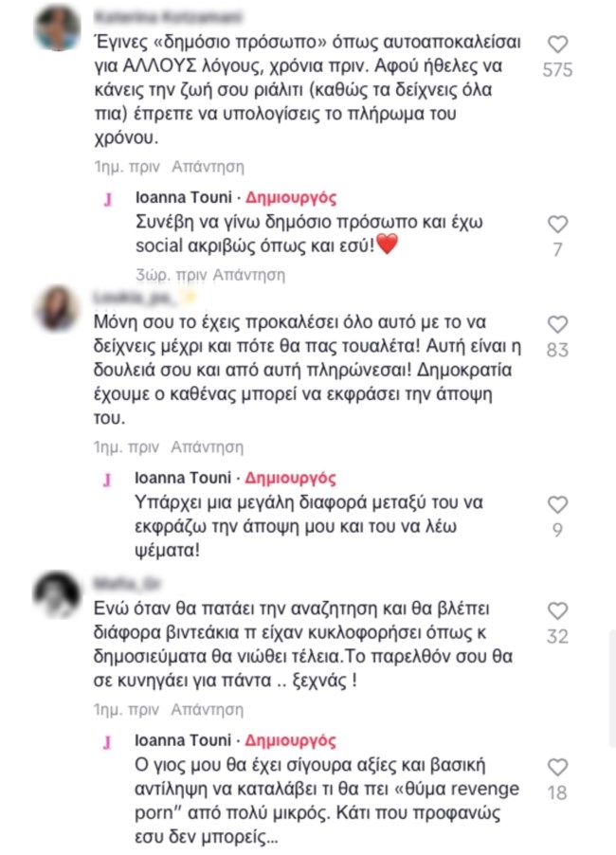Image resolution: width=616 pixels, height=855 pixels.
Task: Reply to the «δημόσιο πρόσωπο» comment
Action: pos(208,167)
